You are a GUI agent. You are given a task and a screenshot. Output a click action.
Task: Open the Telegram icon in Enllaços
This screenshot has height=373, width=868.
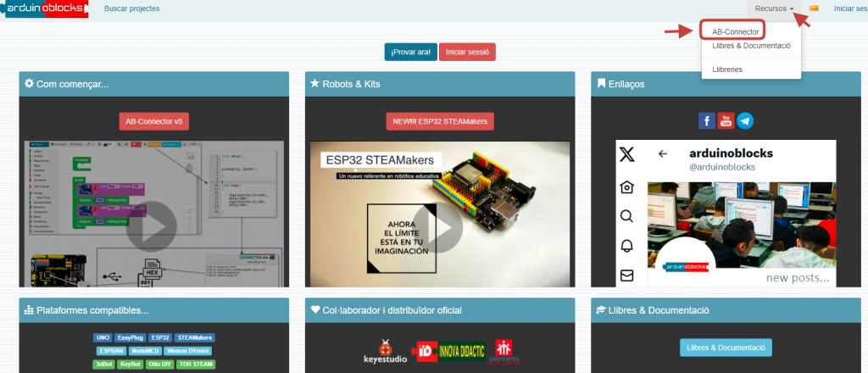coord(745,120)
